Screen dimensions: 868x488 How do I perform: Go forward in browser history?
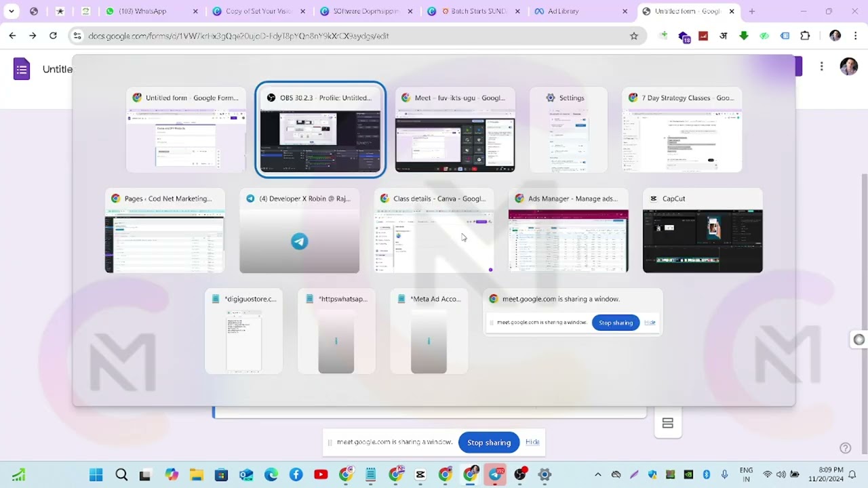pos(33,36)
